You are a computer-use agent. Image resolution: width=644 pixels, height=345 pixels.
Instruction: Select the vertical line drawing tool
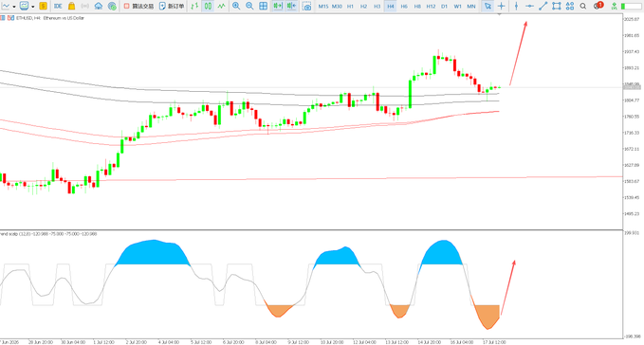[516, 6]
